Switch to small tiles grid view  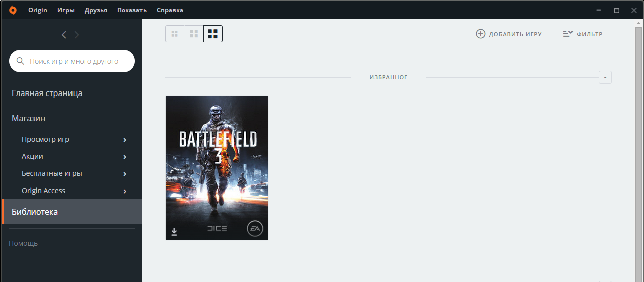click(175, 34)
